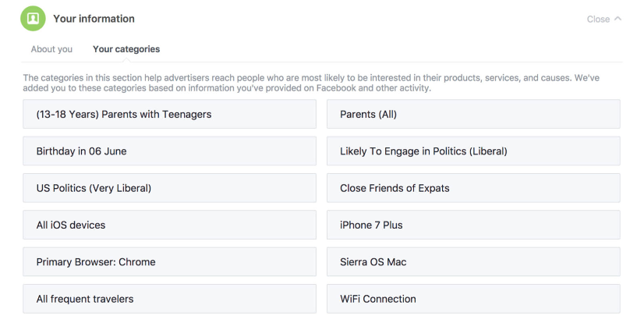Select the Your categories tab
This screenshot has width=644, height=323.
[x=126, y=49]
